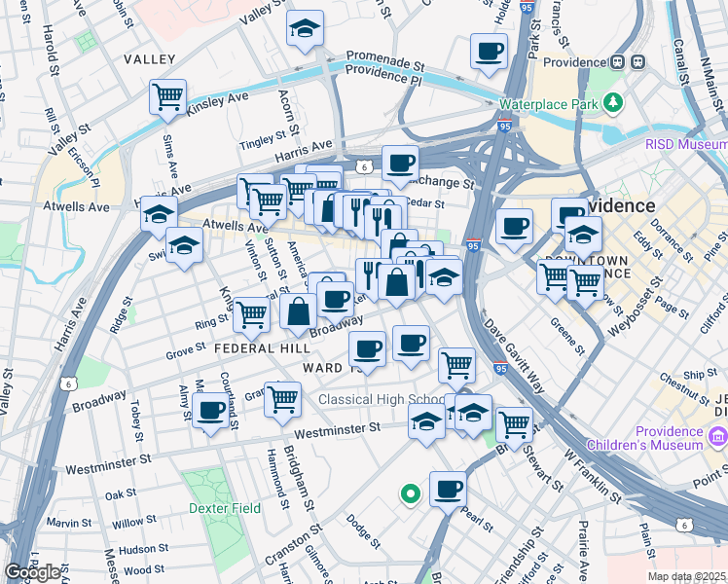Open the shopping bag marker beside the Broadway label

pyautogui.click(x=298, y=314)
